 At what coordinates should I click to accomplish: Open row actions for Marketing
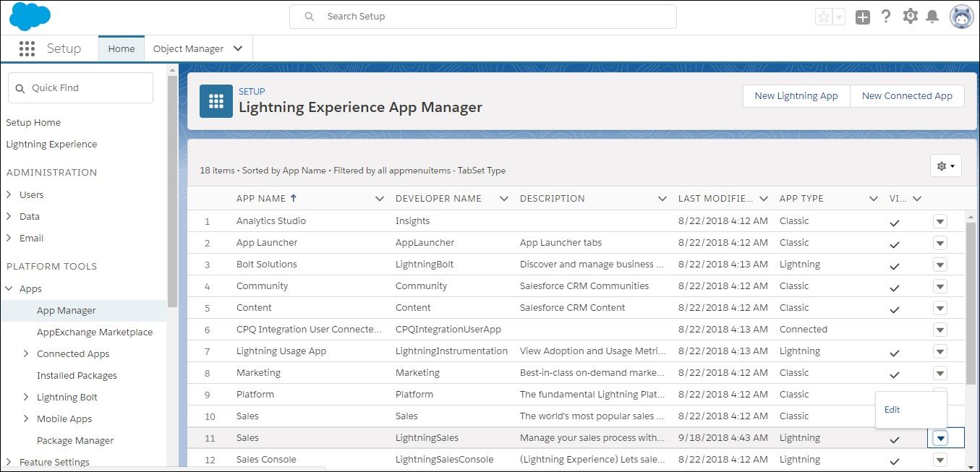click(x=939, y=373)
